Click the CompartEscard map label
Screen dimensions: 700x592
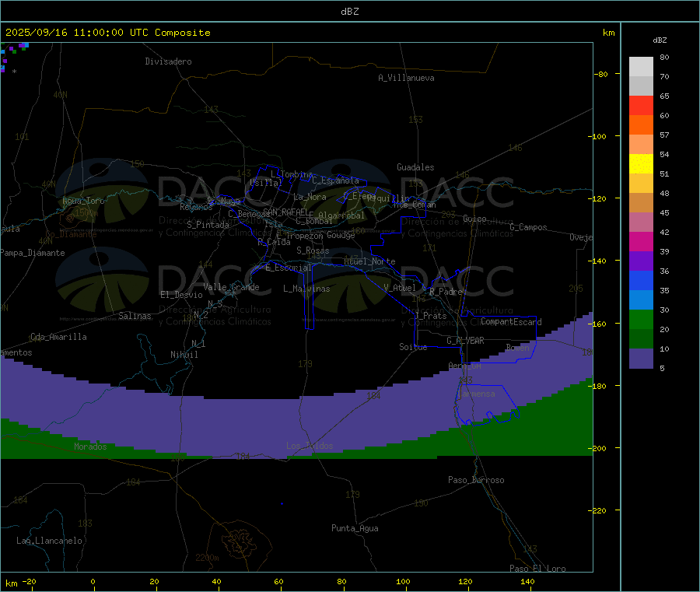coord(511,321)
